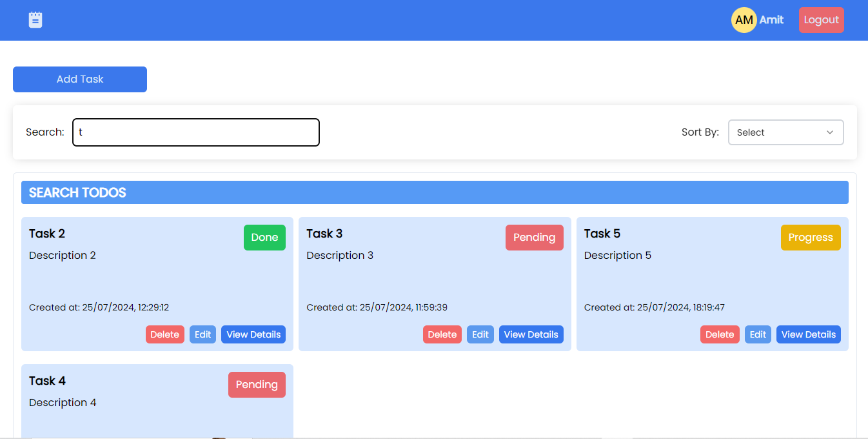This screenshot has width=868, height=439.
Task: Click the Progress status badge on Task 5
Action: [811, 238]
